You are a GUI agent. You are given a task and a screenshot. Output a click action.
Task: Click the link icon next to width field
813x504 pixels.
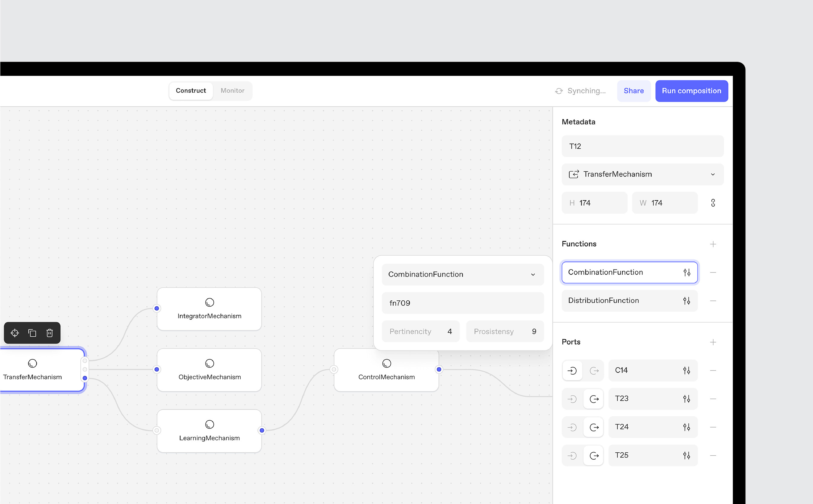click(713, 203)
